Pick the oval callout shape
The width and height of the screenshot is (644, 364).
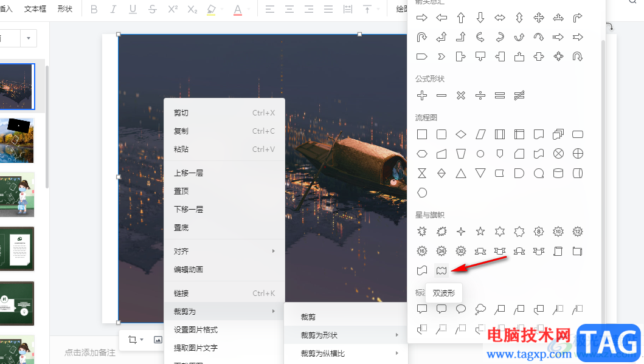click(x=461, y=309)
